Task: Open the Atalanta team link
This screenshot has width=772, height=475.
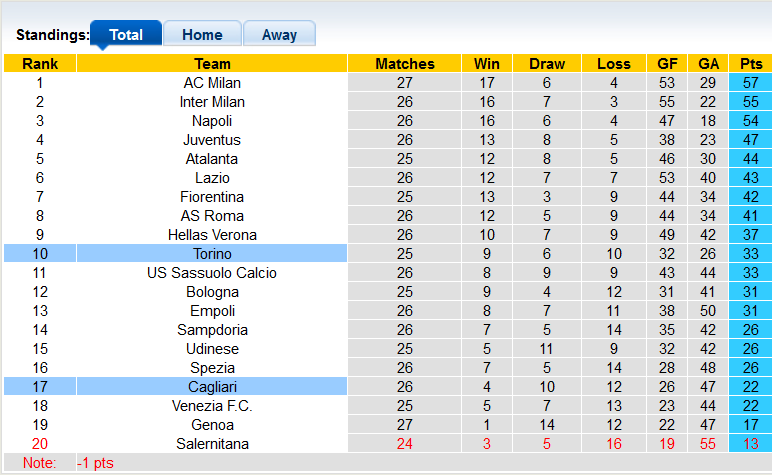Action: point(212,159)
